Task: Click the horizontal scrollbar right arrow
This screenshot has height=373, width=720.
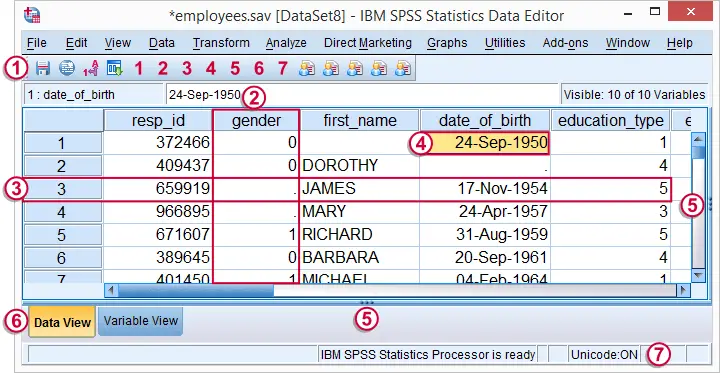Action: click(683, 290)
